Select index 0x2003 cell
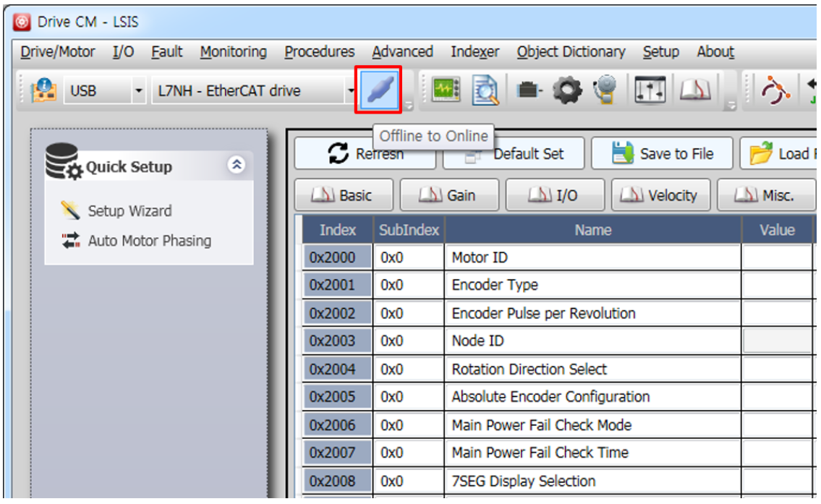Screen dimensions: 821x504 pos(338,341)
